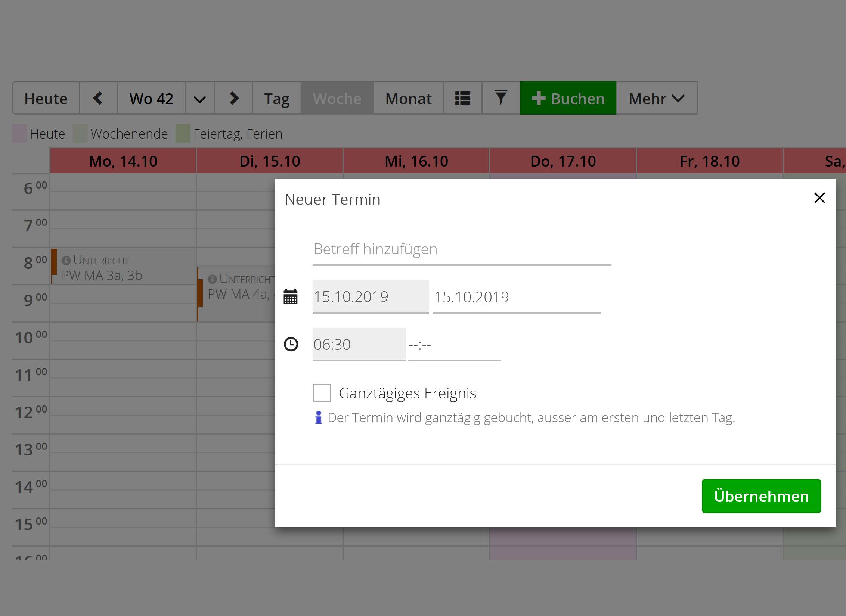Click info icon on Monday Unterricht event
This screenshot has height=616, width=846.
66,260
